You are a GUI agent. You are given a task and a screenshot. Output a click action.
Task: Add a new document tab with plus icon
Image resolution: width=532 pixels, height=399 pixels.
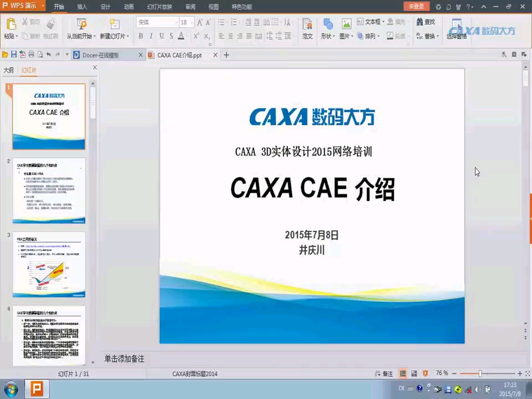click(x=226, y=55)
